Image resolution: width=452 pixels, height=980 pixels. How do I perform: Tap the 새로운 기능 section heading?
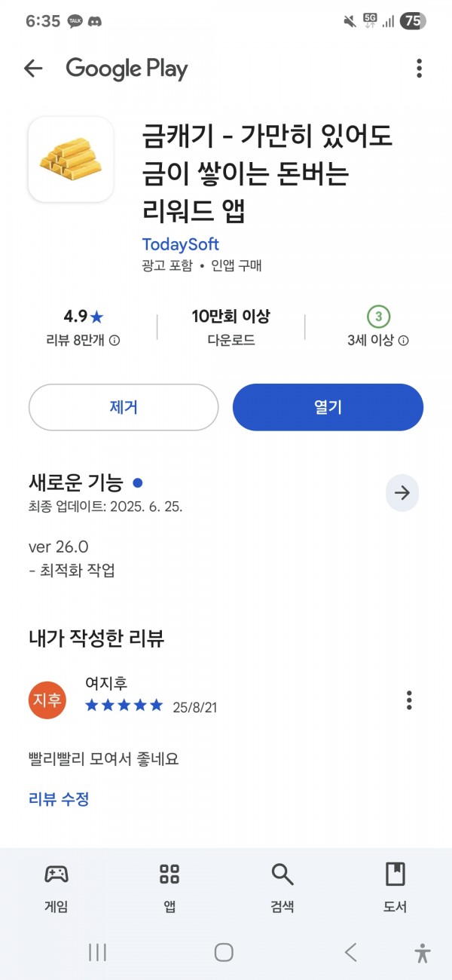pos(77,482)
